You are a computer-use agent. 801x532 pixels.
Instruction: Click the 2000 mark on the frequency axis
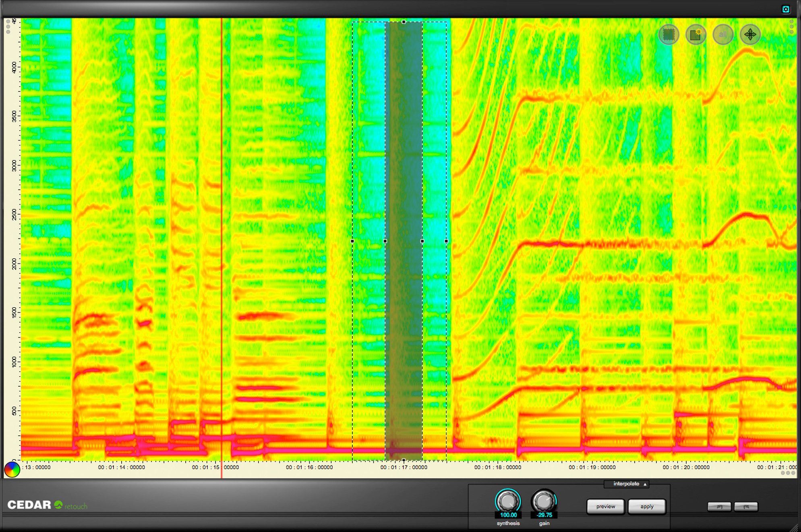click(x=14, y=264)
